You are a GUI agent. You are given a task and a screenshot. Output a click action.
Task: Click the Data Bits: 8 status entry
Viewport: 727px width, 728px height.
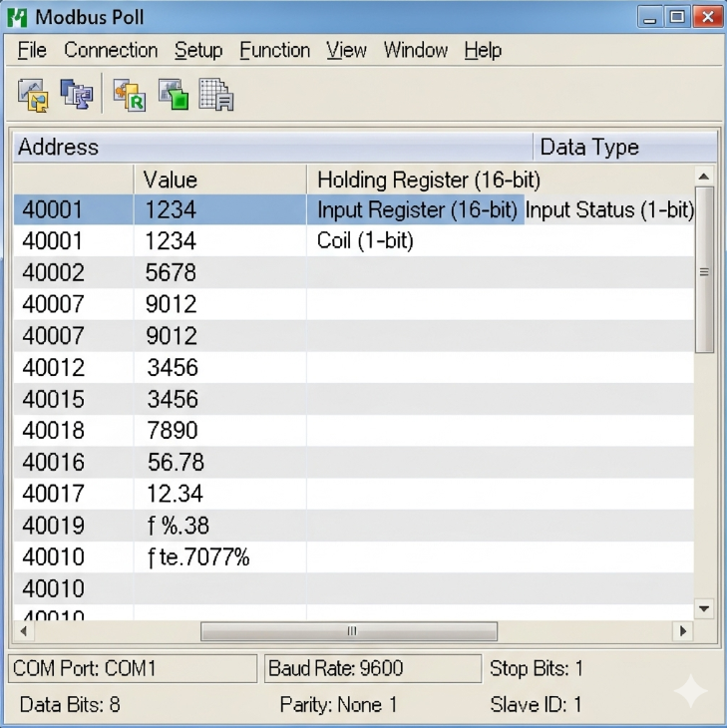coord(70,704)
